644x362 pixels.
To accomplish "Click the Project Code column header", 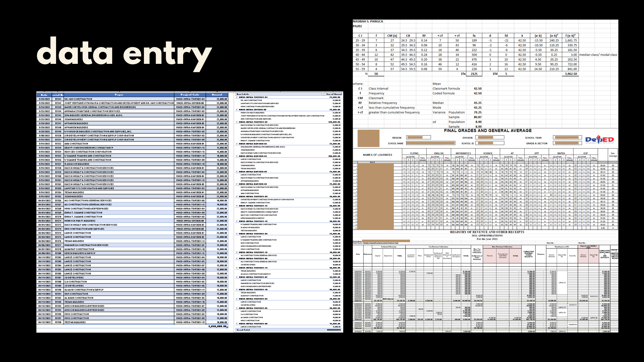I will [x=190, y=95].
